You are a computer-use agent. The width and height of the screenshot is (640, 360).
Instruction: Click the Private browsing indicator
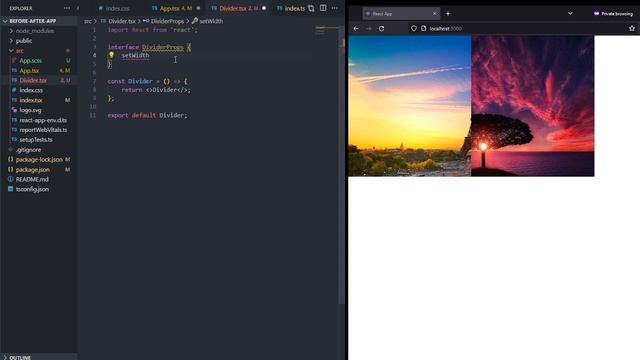coord(613,13)
